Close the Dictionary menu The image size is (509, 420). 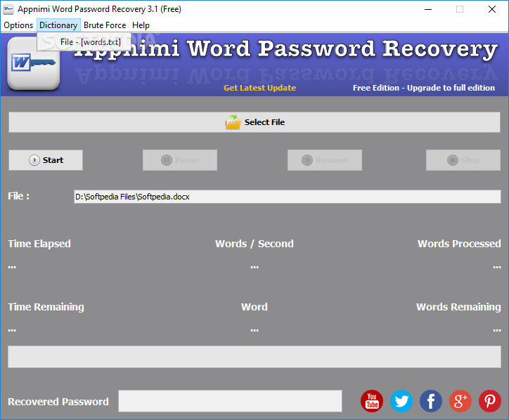58,25
